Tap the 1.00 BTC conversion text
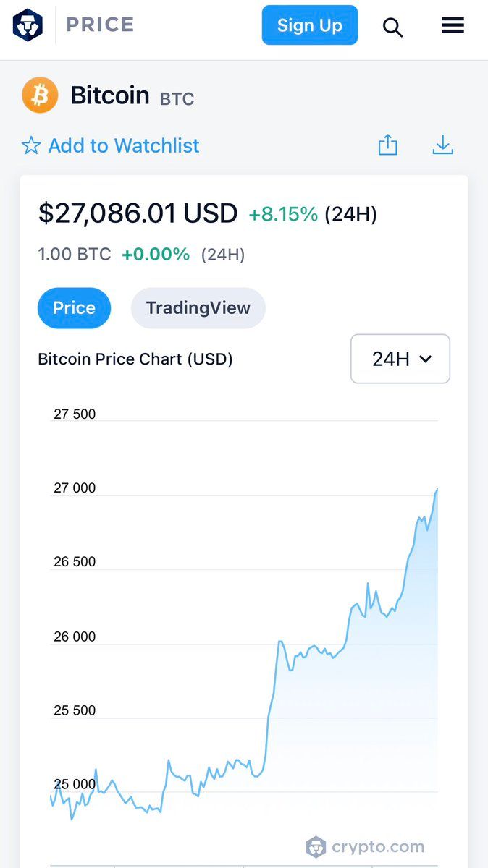 75,255
